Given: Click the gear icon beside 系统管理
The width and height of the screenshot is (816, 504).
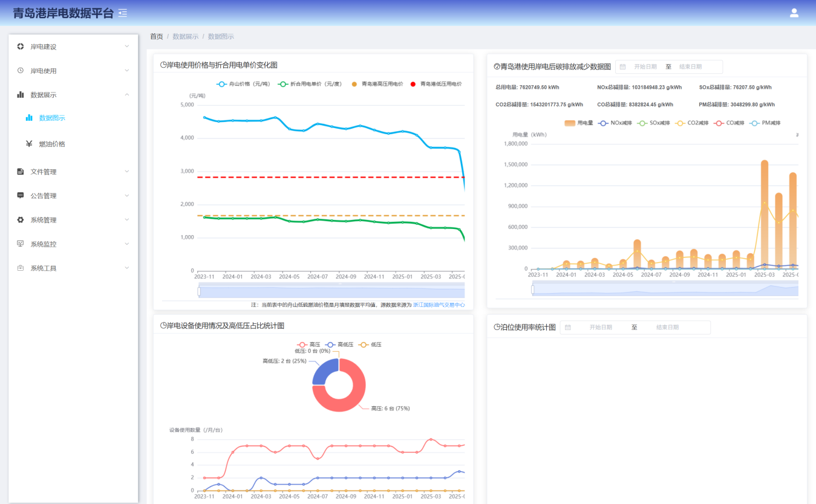Looking at the screenshot, I should pyautogui.click(x=21, y=220).
